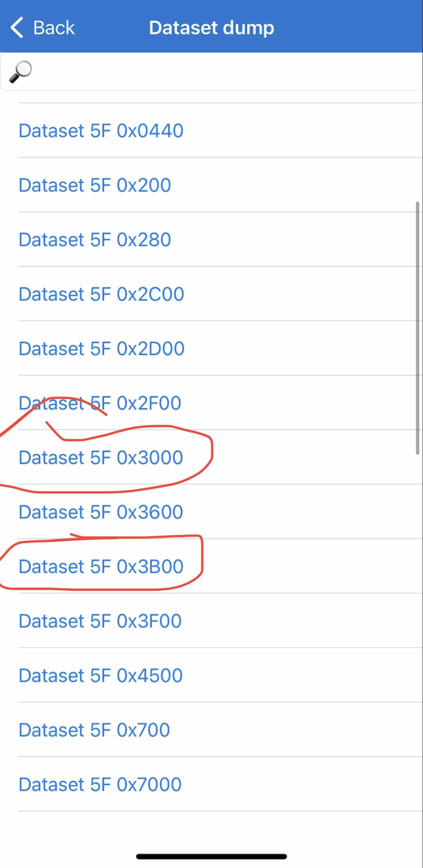Viewport: 423px width, 868px height.
Task: Choose Dataset 5F 0x3F00
Action: click(100, 621)
